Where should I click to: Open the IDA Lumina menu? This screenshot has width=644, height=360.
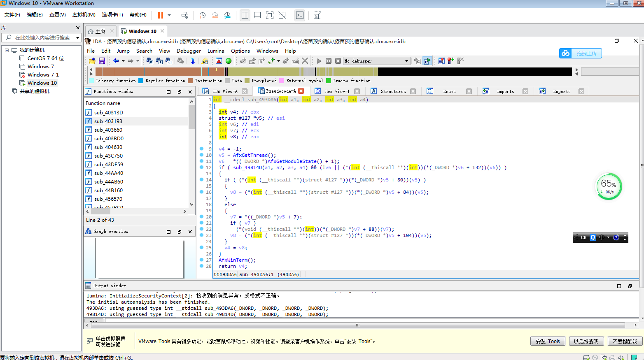pos(216,51)
